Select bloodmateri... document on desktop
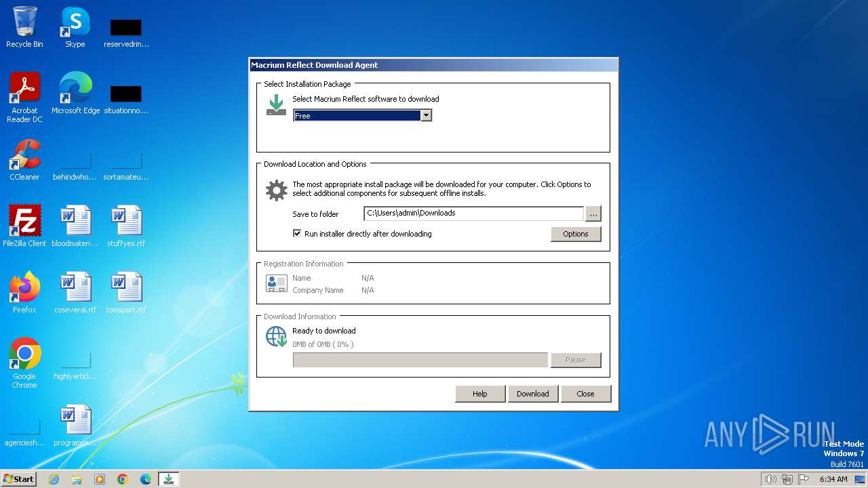This screenshot has width=868, height=488. click(x=75, y=226)
